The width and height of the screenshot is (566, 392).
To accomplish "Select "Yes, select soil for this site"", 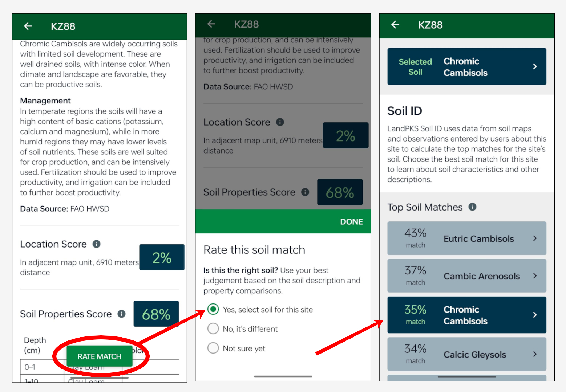I will point(213,309).
